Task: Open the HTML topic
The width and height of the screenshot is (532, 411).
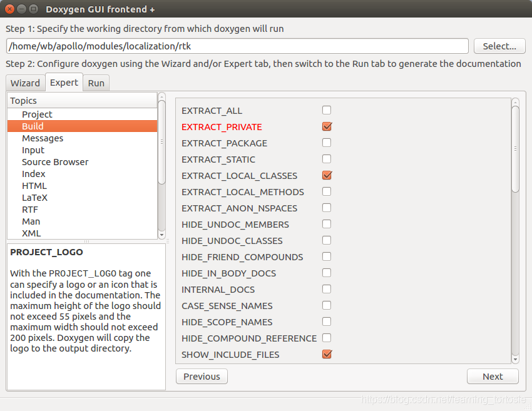Action: click(x=82, y=186)
